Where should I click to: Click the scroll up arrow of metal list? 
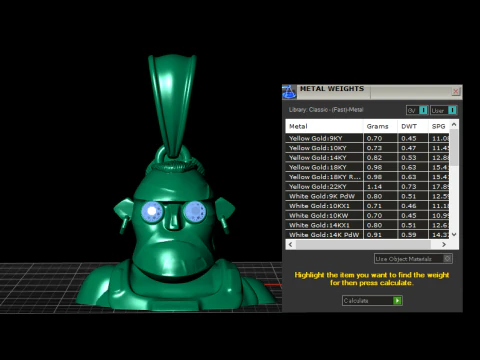pyautogui.click(x=454, y=124)
